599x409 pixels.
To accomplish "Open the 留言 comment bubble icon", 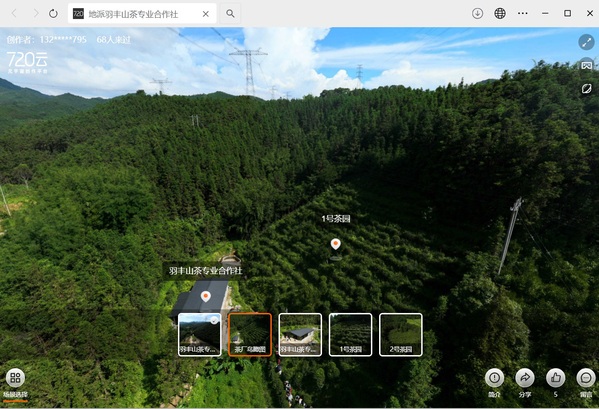I will [586, 378].
